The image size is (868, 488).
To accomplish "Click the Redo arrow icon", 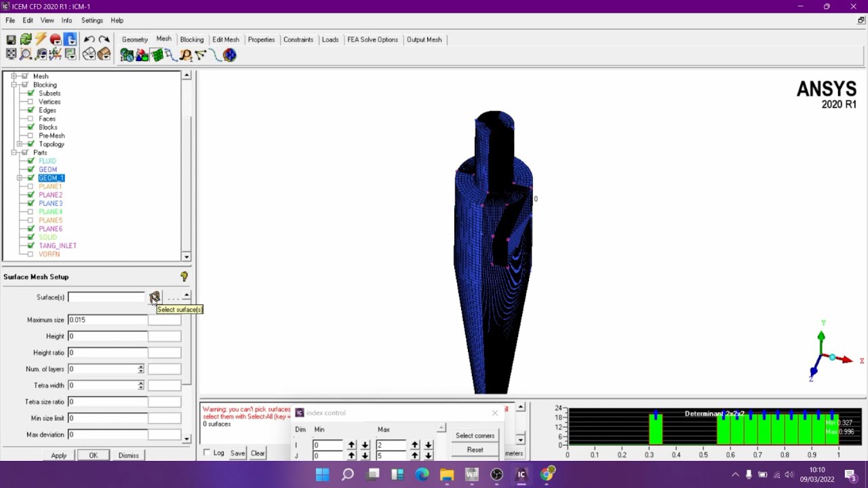I will click(104, 40).
